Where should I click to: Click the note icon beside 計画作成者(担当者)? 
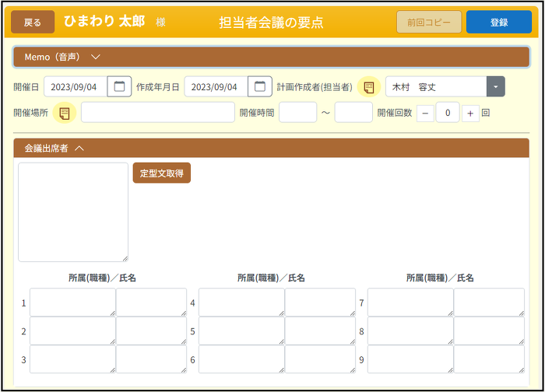(369, 87)
